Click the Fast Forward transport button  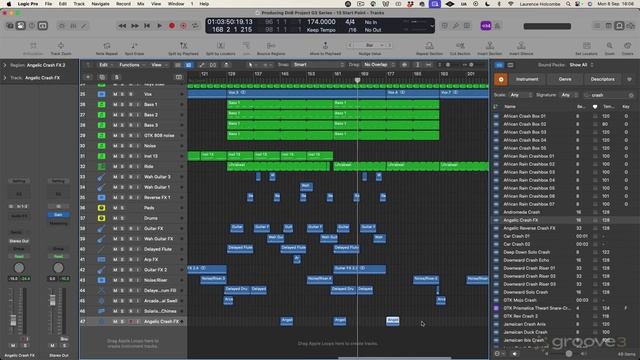point(135,26)
